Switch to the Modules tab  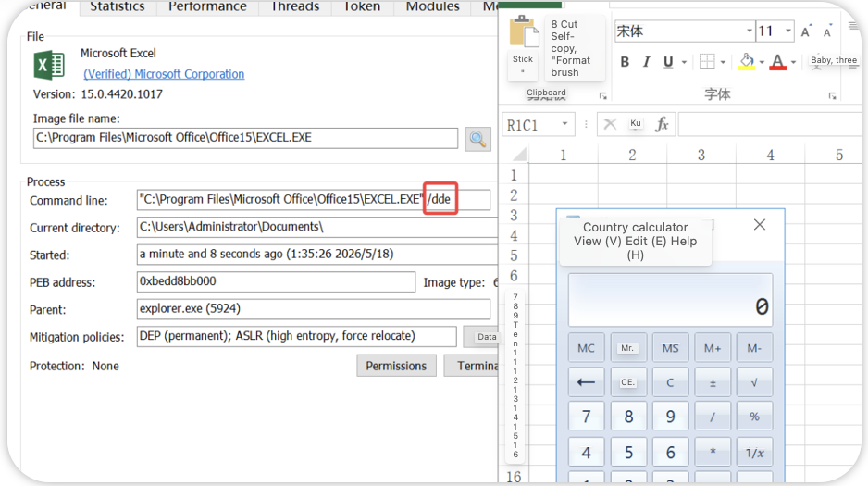pos(432,6)
